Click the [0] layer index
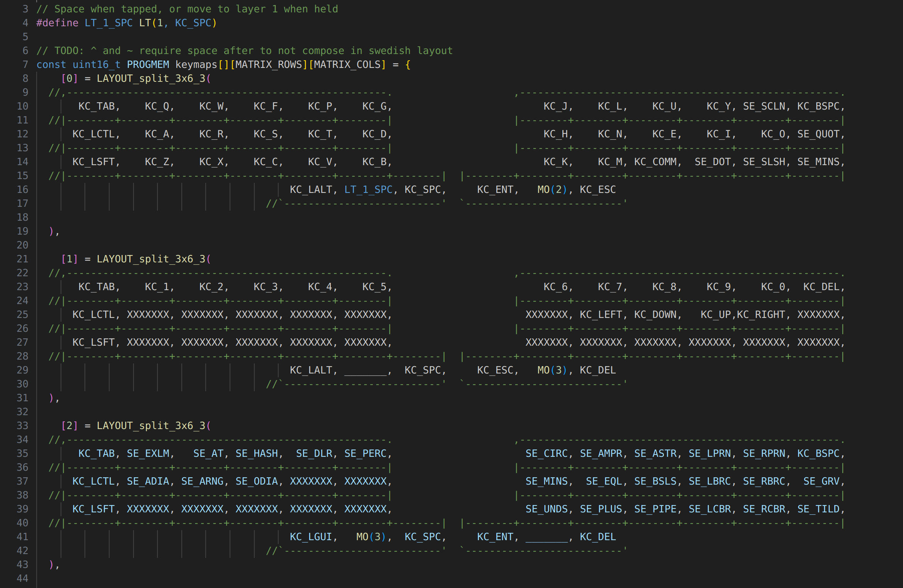The height and width of the screenshot is (588, 903). click(x=69, y=78)
